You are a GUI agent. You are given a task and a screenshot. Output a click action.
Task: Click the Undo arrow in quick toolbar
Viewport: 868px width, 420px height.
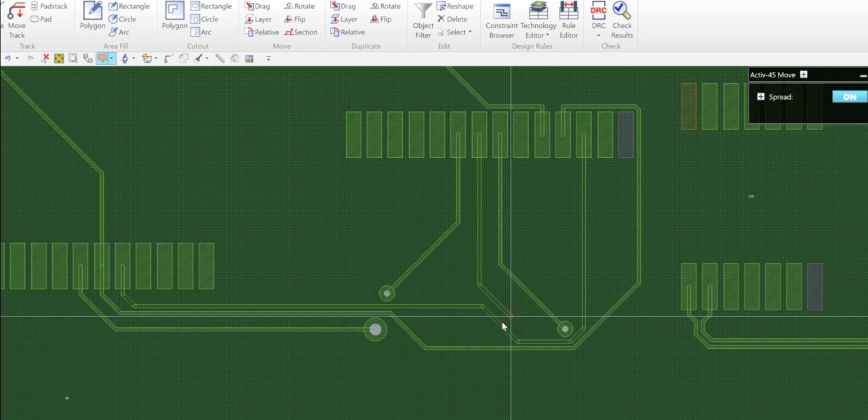[7, 59]
